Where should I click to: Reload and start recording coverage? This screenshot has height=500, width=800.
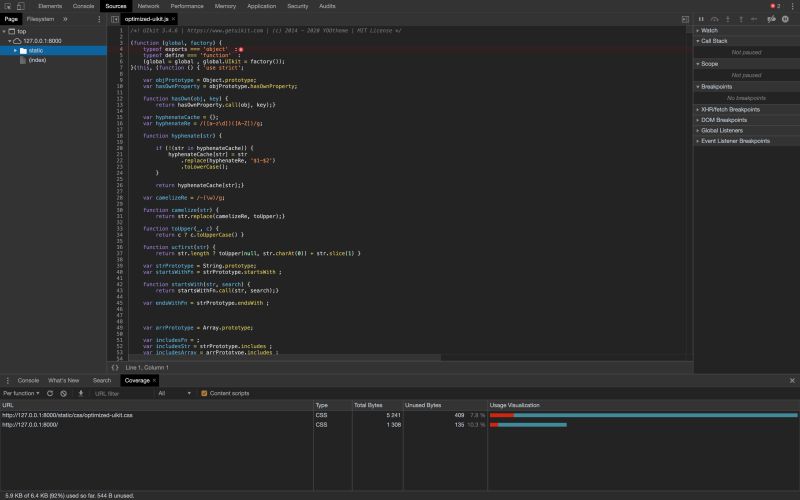(x=50, y=393)
